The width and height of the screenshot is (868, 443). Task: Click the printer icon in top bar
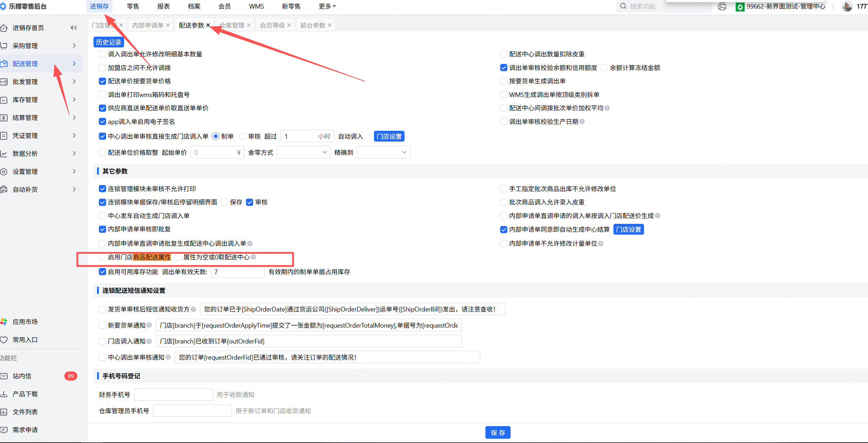pos(722,6)
